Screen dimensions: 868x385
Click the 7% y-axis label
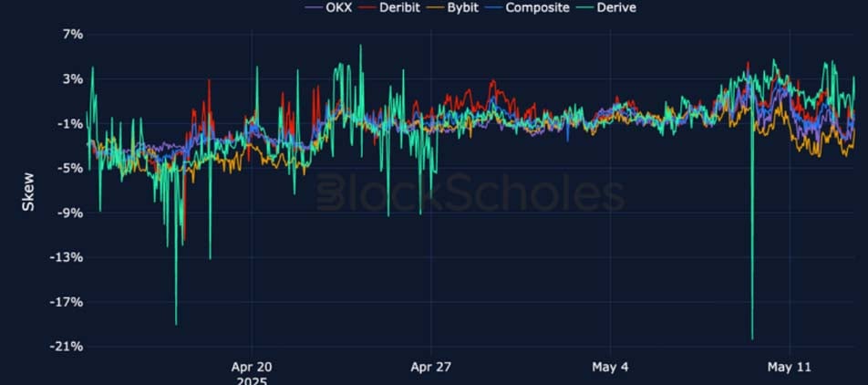73,35
